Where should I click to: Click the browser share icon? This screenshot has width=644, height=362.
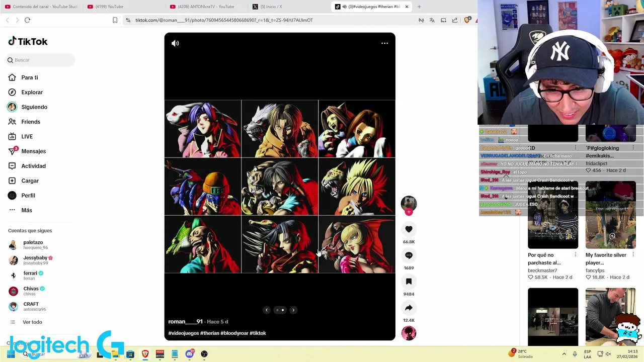(455, 20)
